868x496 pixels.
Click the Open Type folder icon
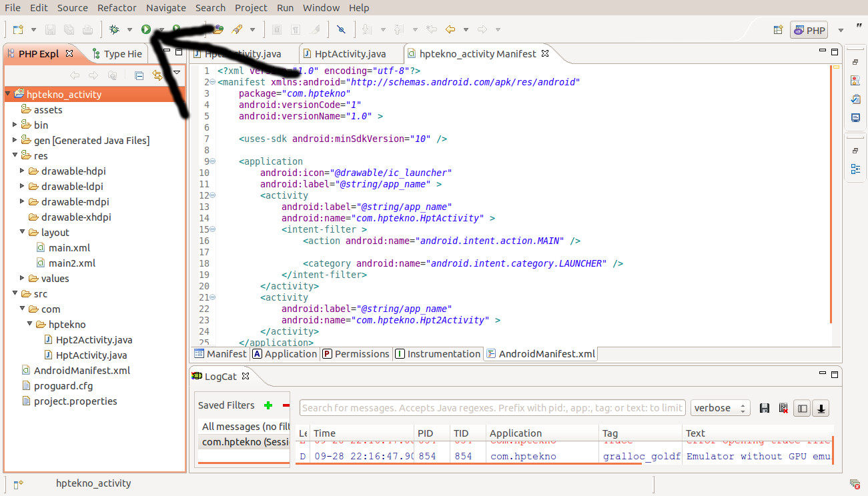point(218,29)
